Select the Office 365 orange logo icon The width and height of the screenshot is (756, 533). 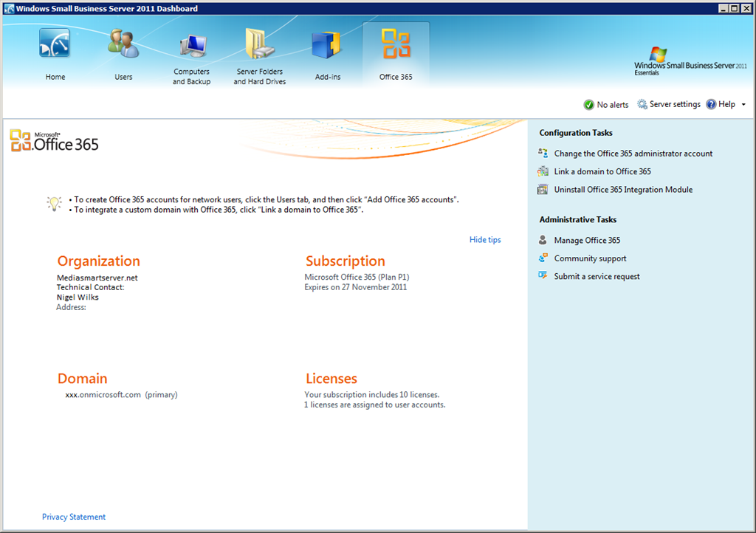pos(396,44)
